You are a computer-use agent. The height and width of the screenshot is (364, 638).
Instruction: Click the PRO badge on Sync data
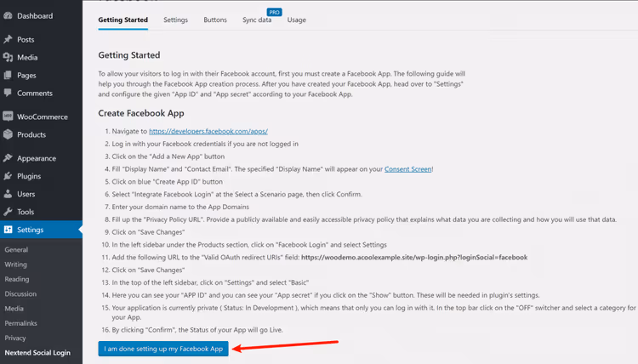coord(274,12)
